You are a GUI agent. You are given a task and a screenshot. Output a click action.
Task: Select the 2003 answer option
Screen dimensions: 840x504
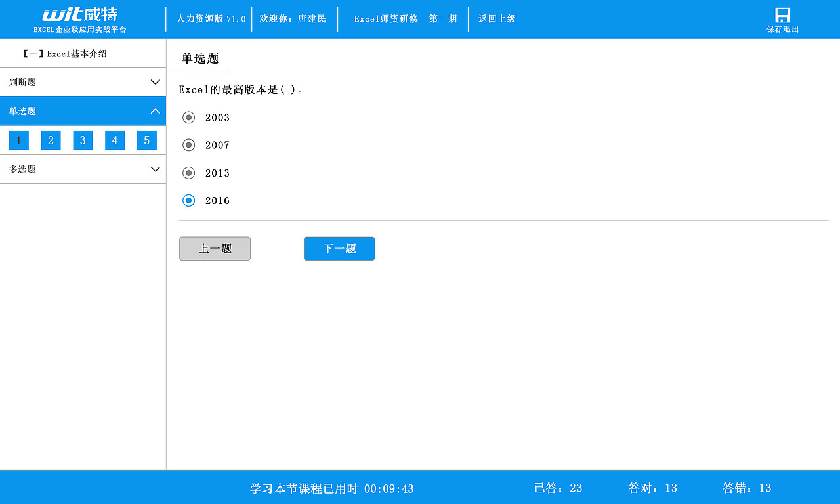(x=189, y=117)
